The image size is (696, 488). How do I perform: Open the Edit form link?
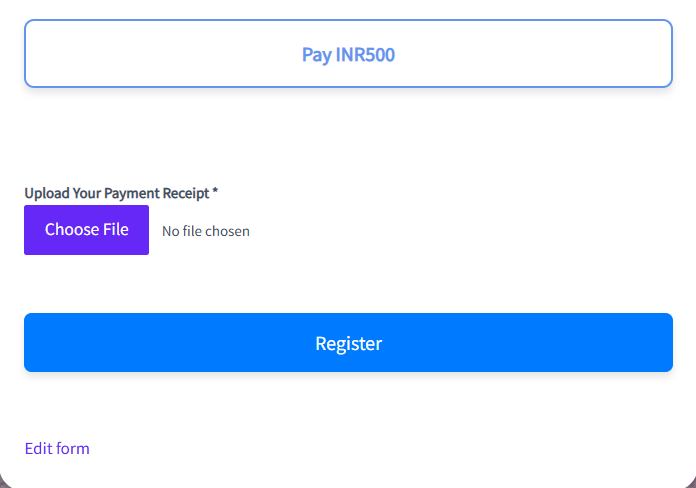tap(57, 448)
